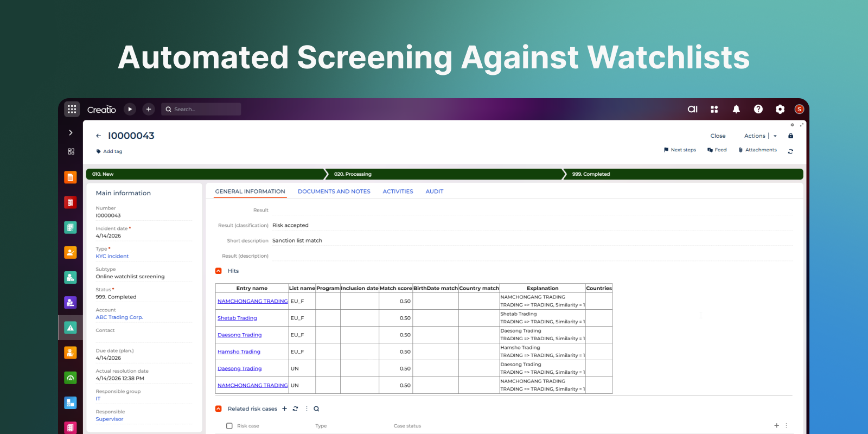Open the help question mark icon
Image resolution: width=868 pixels, height=434 pixels.
(758, 109)
